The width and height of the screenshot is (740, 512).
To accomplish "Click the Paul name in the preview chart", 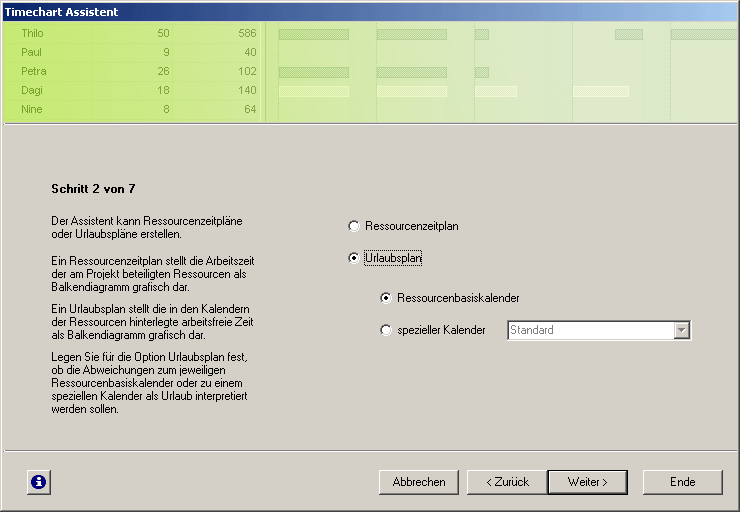I will tap(32, 53).
